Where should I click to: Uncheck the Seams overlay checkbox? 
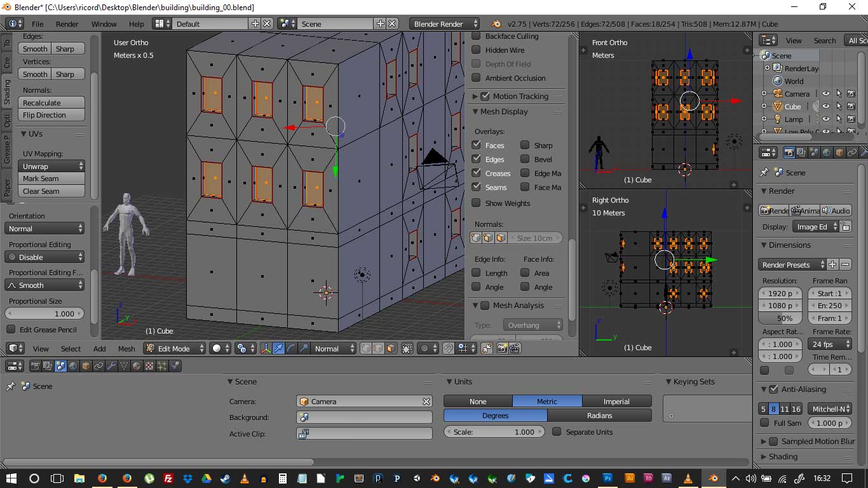[x=476, y=187]
